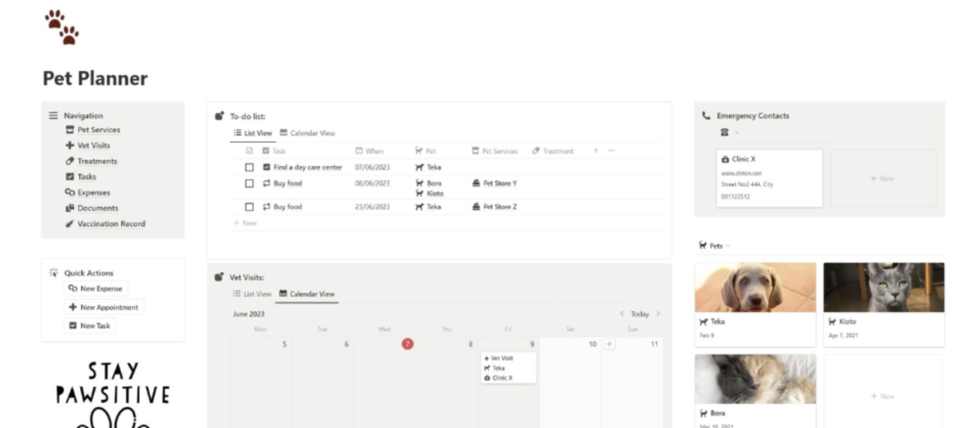Open the To-do list options via ellipsis
980x428 pixels.
click(611, 151)
